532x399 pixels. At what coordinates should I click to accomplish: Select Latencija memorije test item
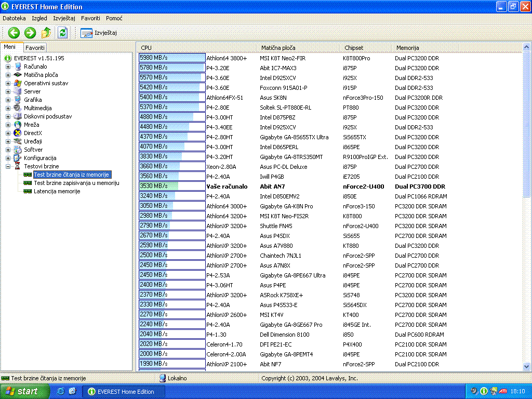point(57,191)
